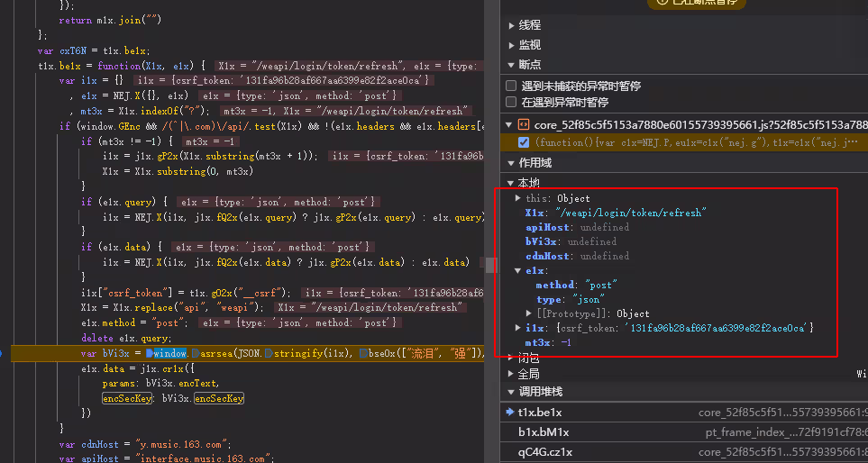The width and height of the screenshot is (868, 463).
Task: Click the splitter handle between code and sidebar
Action: tap(492, 264)
